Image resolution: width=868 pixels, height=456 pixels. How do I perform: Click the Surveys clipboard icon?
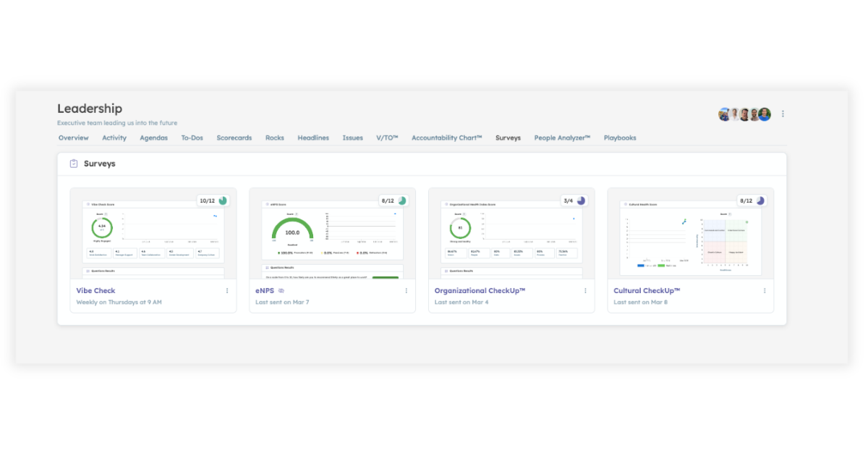(73, 164)
